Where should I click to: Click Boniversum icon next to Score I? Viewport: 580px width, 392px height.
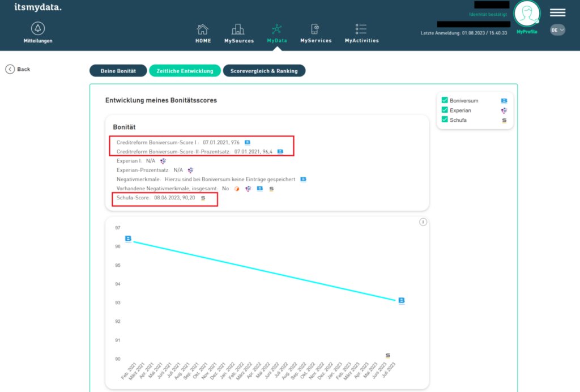coord(248,142)
